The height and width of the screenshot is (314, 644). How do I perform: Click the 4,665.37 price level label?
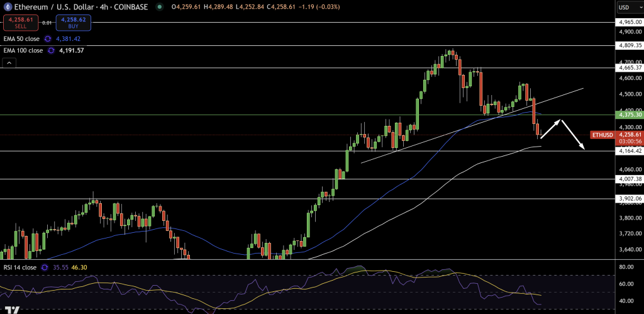pyautogui.click(x=630, y=67)
